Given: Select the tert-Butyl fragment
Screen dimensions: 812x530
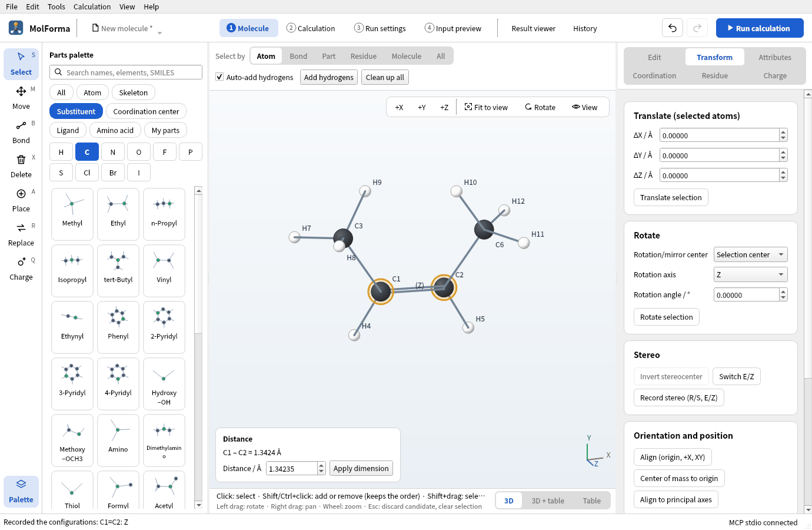Looking at the screenshot, I should [x=118, y=270].
